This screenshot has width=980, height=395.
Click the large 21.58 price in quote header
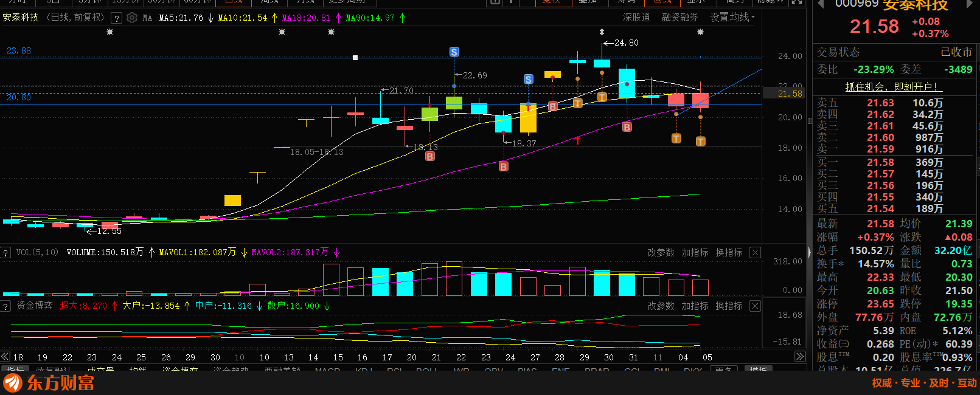[x=874, y=26]
